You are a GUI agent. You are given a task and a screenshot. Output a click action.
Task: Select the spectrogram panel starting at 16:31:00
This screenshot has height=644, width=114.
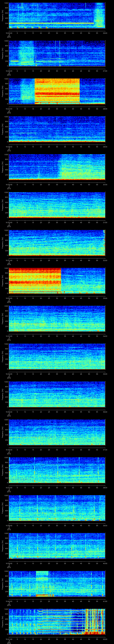[x=57, y=243]
